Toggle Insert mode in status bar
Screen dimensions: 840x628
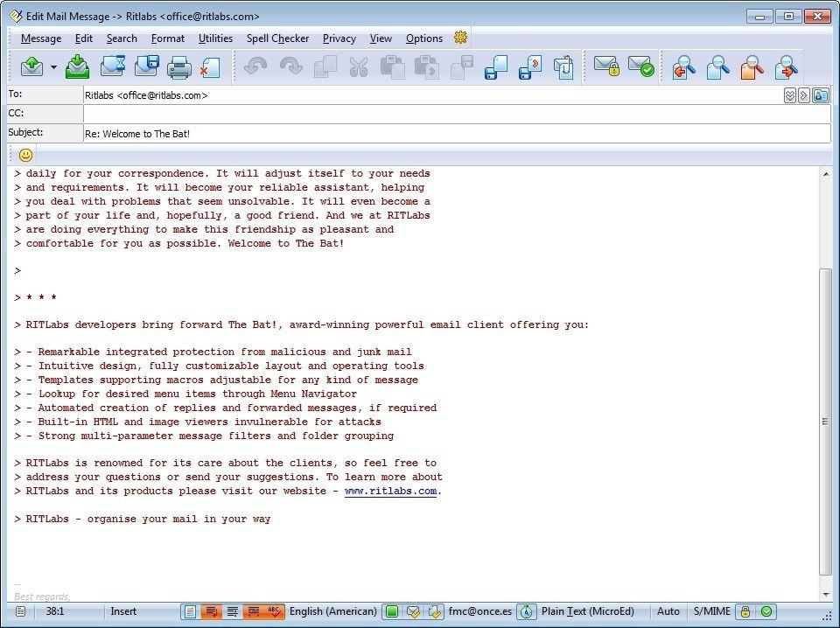tap(123, 611)
